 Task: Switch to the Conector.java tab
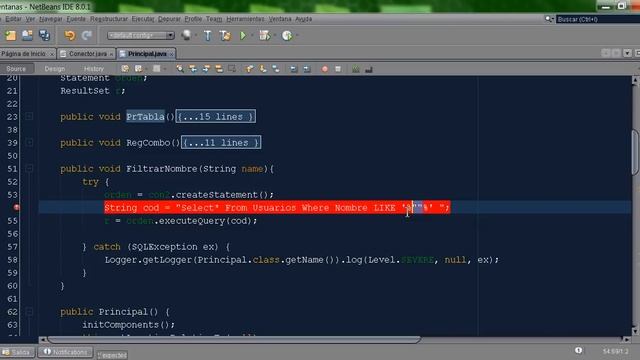pos(87,53)
